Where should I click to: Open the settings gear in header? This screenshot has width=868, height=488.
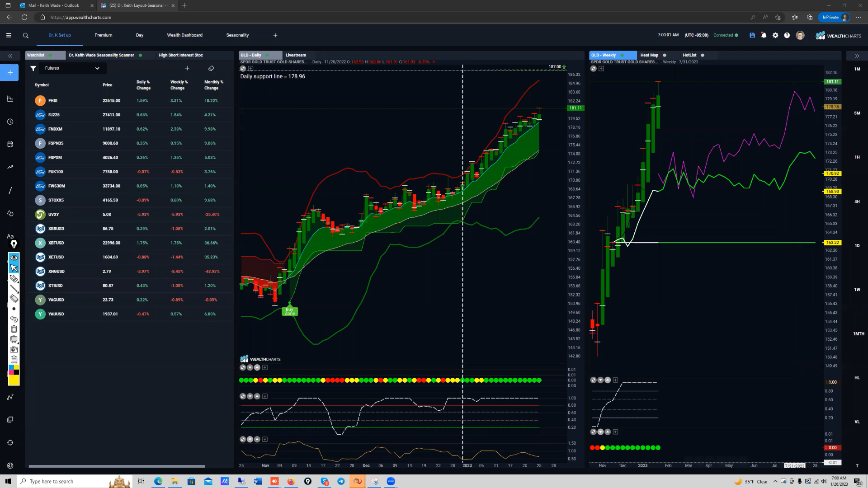775,35
